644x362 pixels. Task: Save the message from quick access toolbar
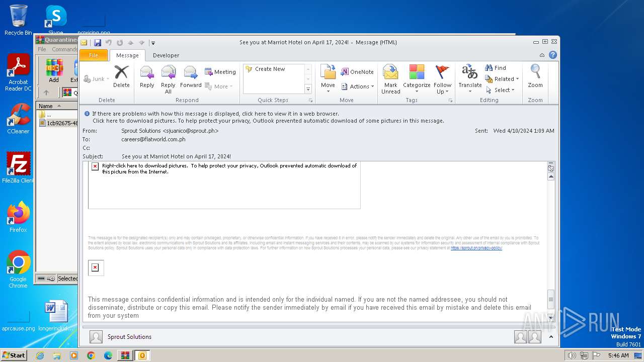pyautogui.click(x=98, y=43)
